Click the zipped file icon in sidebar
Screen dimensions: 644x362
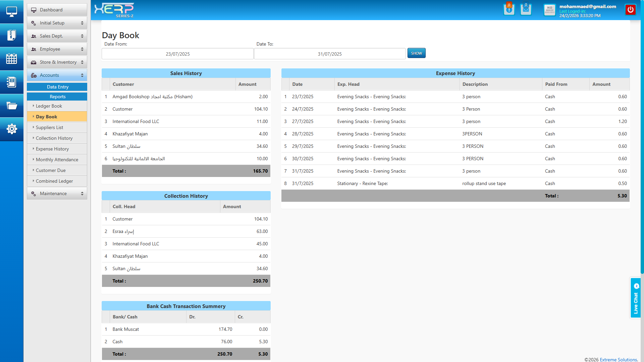(11, 35)
